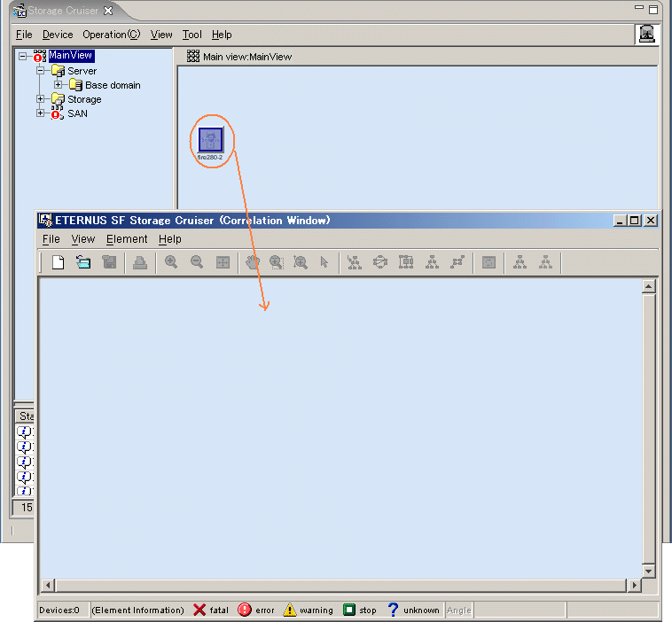672x622 pixels.
Task: Minimize the Correlation Window
Action: [x=620, y=221]
